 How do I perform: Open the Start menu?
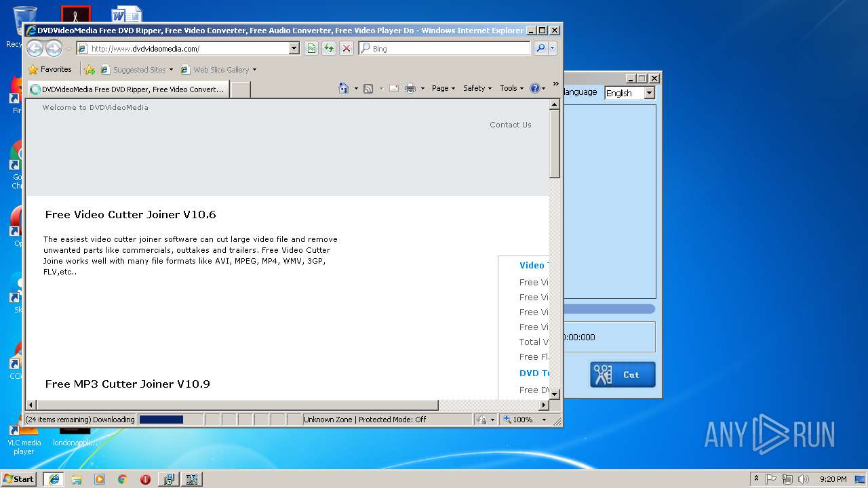coord(19,479)
